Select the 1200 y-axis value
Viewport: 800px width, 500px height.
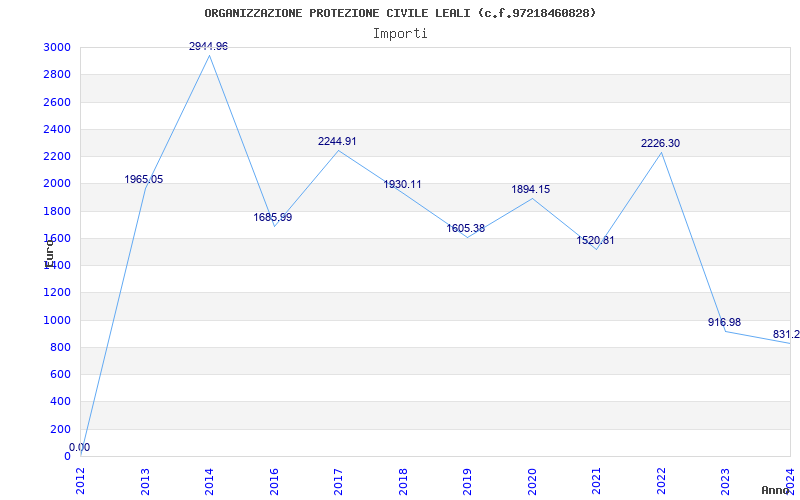(x=58, y=293)
